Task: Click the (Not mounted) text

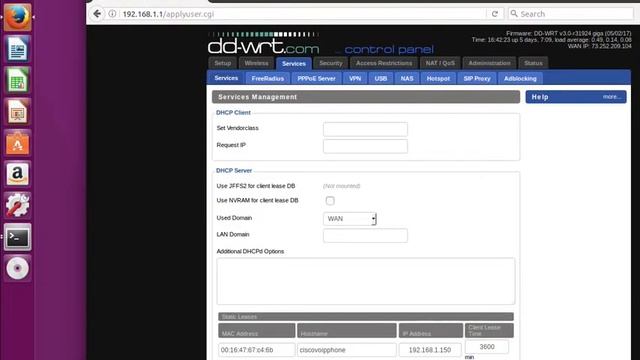Action: click(342, 186)
